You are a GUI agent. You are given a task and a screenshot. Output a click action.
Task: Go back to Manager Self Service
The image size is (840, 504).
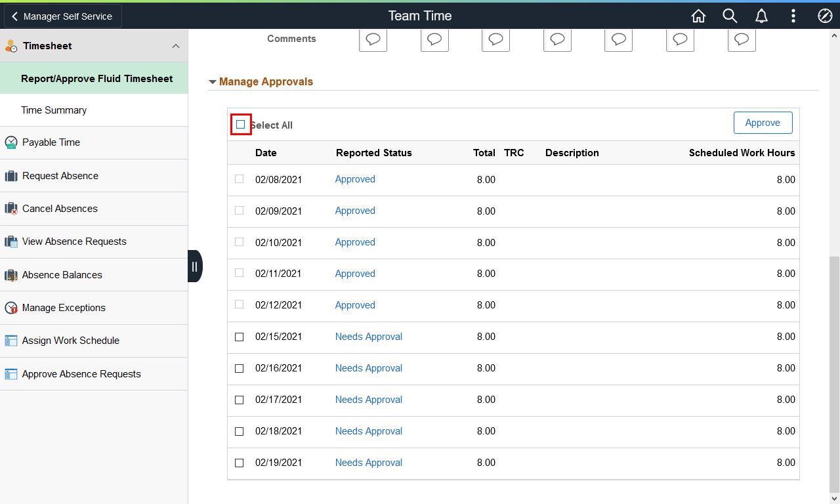[x=63, y=16]
